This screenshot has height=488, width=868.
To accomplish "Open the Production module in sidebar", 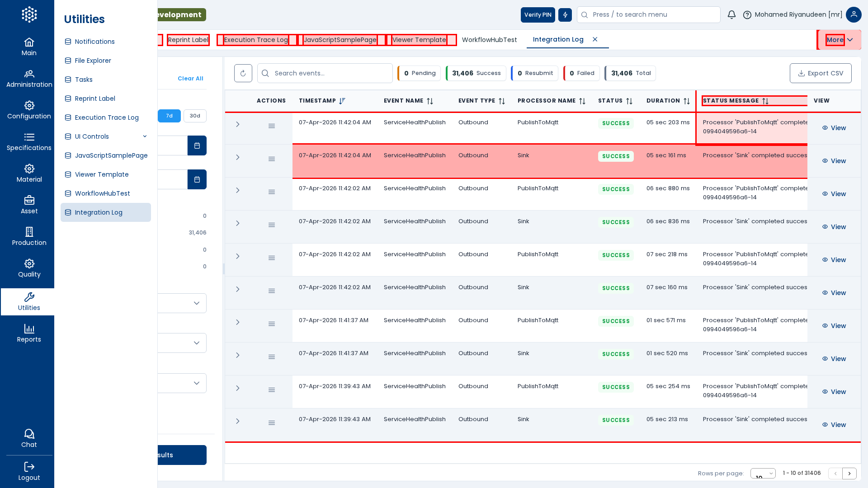I will click(x=29, y=236).
